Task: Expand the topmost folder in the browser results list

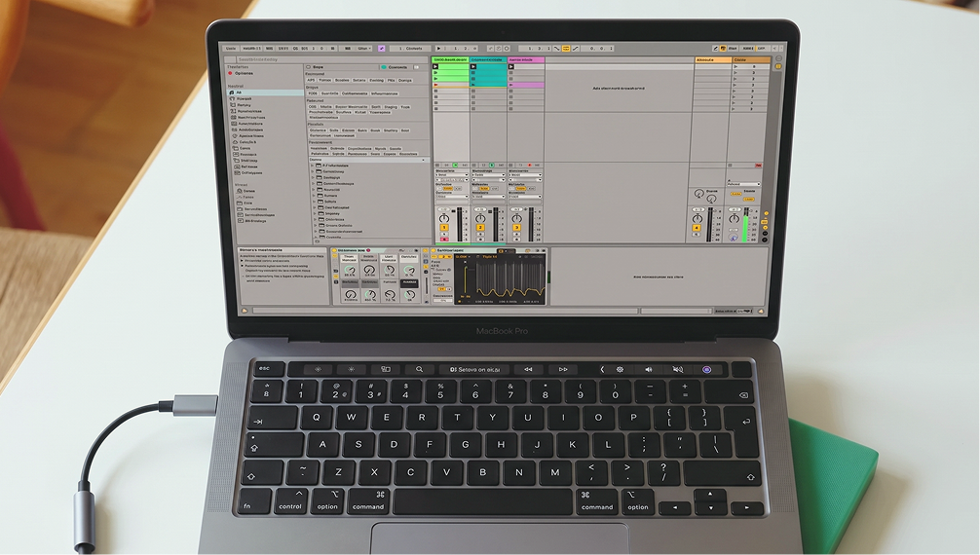Action: (x=313, y=165)
